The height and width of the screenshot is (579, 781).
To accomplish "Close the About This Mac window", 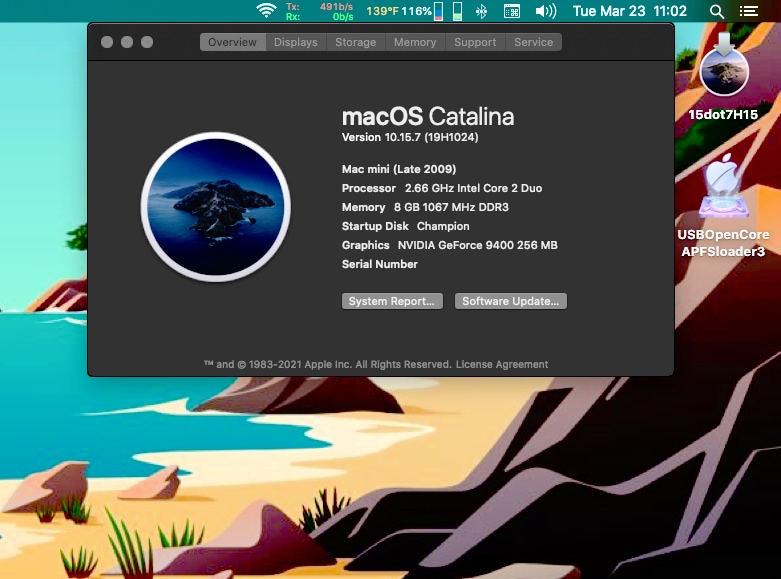I will tap(107, 42).
